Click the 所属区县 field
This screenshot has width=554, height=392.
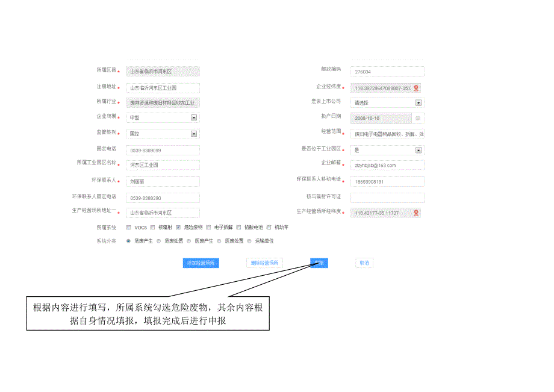pos(163,72)
